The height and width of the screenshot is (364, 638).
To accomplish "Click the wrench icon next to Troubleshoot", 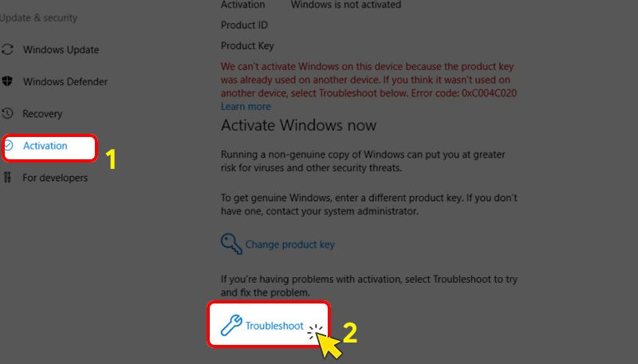I will pos(231,325).
